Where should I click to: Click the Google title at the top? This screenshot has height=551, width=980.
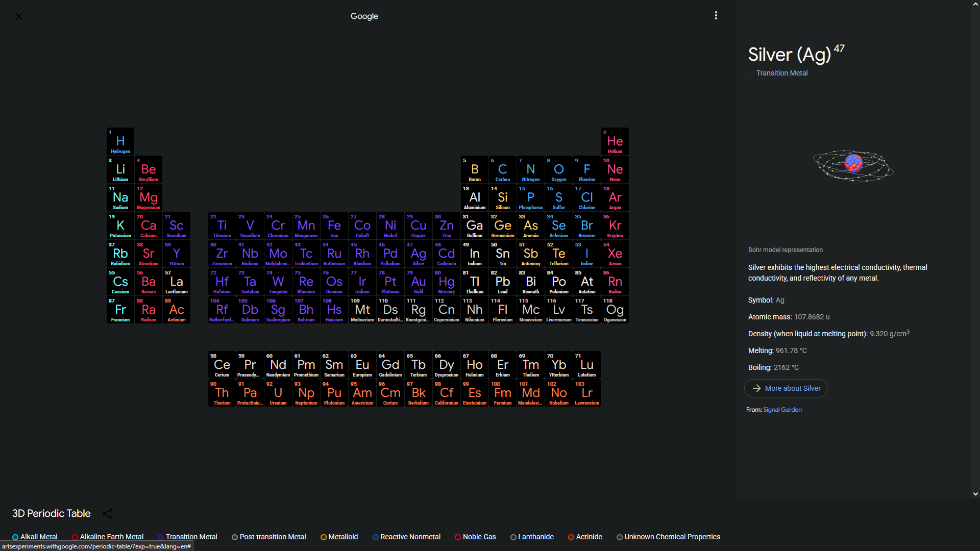(364, 16)
